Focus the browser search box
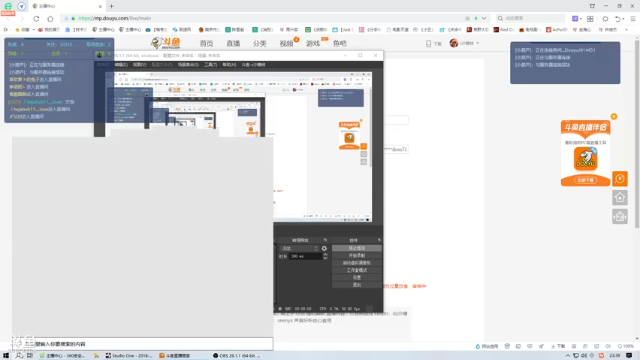The image size is (640, 360). 531,18
